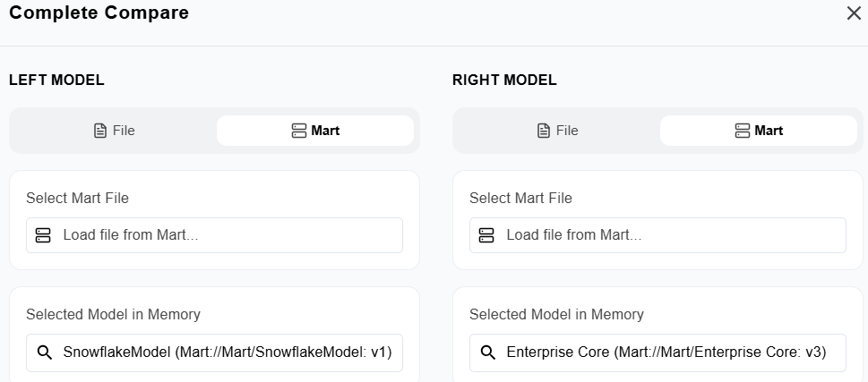Viewport: 868px width, 382px height.
Task: Click server icon in Right Model load field
Action: (486, 235)
